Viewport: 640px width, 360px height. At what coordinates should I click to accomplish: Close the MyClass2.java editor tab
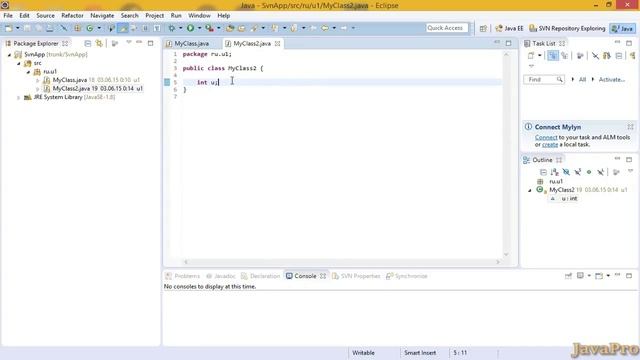tap(278, 43)
